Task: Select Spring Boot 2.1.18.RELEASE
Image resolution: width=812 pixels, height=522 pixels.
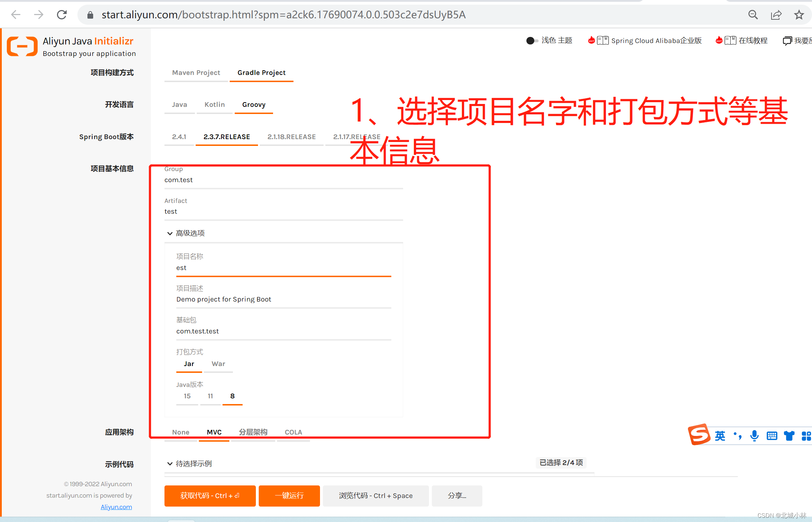Action: pyautogui.click(x=292, y=137)
